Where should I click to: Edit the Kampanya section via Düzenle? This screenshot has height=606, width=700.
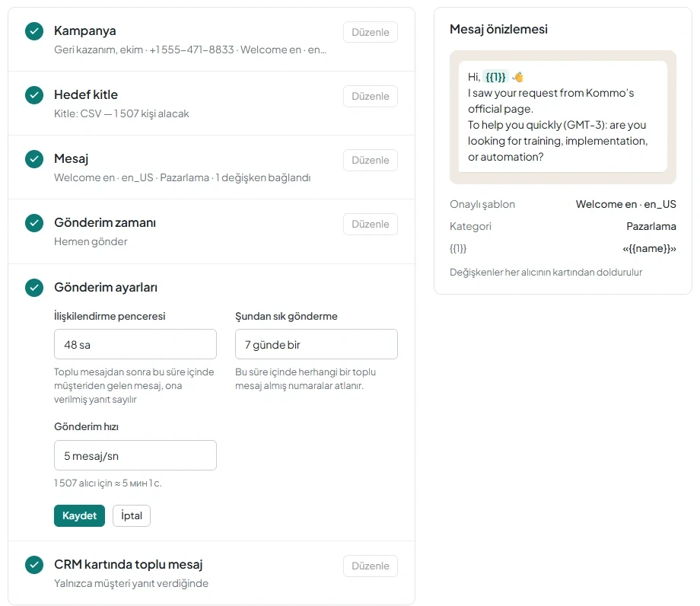(371, 32)
